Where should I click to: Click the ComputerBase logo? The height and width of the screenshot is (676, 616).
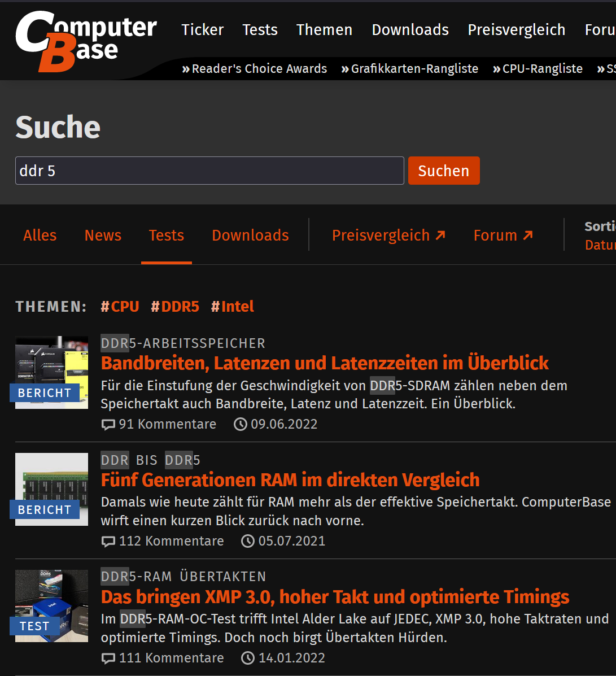point(86,41)
